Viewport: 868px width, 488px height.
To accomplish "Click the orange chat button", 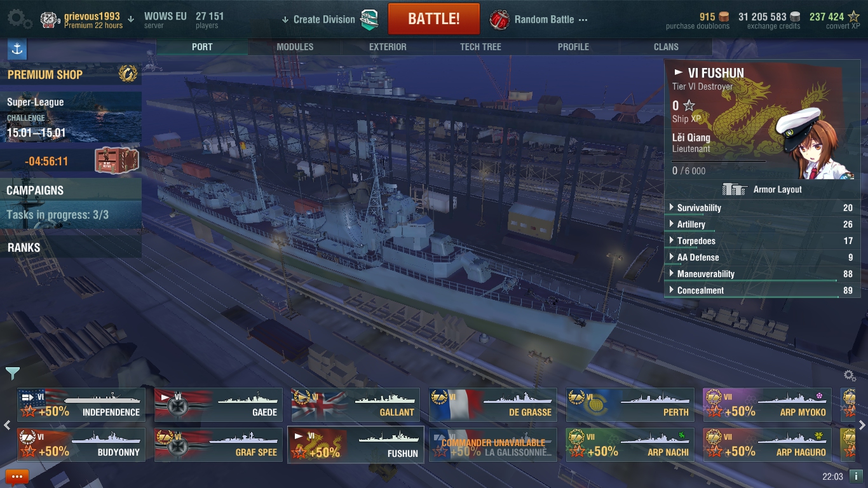I will 17,477.
